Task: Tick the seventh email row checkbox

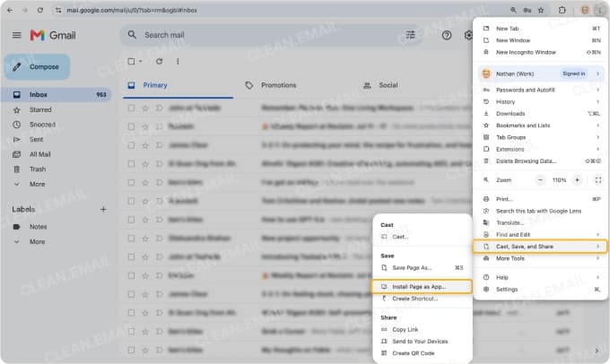Action: (132, 220)
